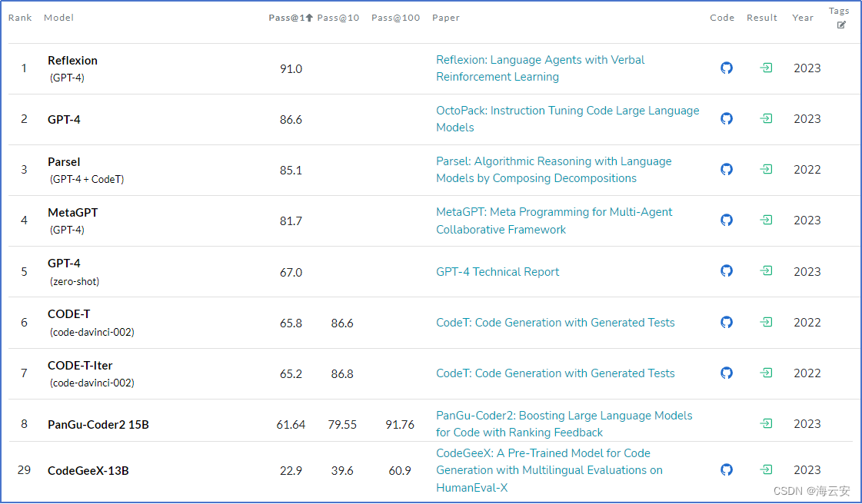Click the 91.76 Pass@100 value

coord(400,424)
